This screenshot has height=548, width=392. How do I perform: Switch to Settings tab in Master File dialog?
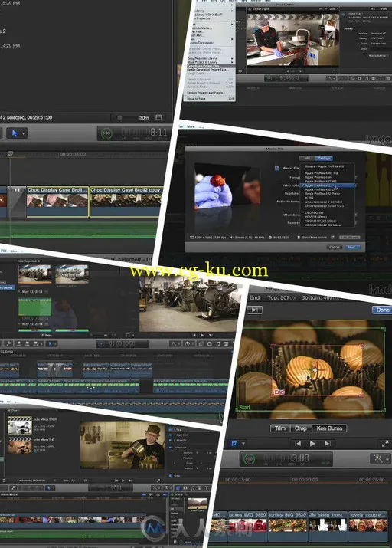pos(325,159)
